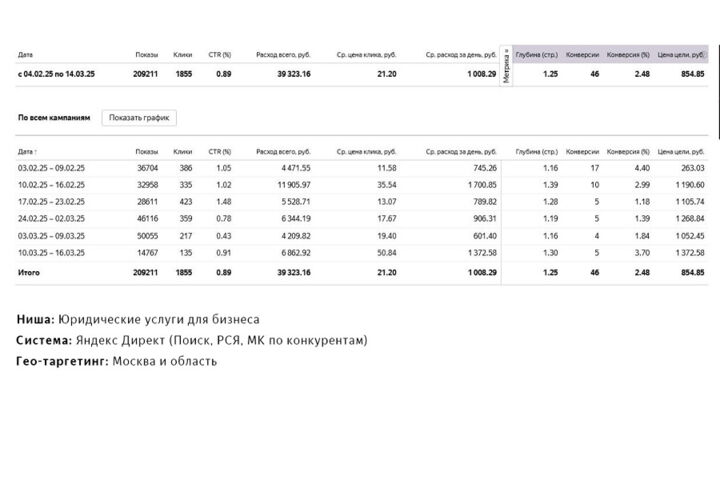
Task: Select the CTR (%) column header in lower table
Action: pyautogui.click(x=219, y=152)
